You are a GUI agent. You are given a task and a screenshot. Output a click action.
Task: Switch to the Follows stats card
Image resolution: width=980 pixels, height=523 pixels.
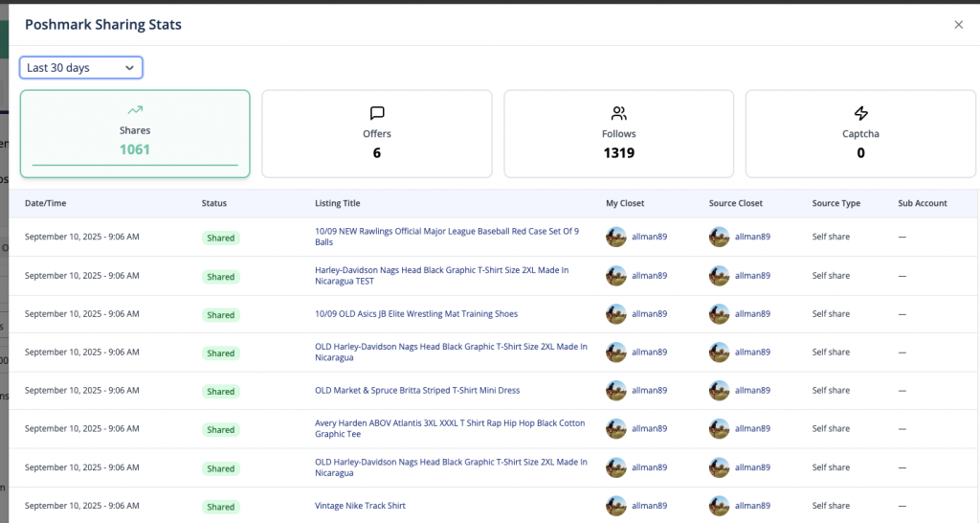click(618, 134)
